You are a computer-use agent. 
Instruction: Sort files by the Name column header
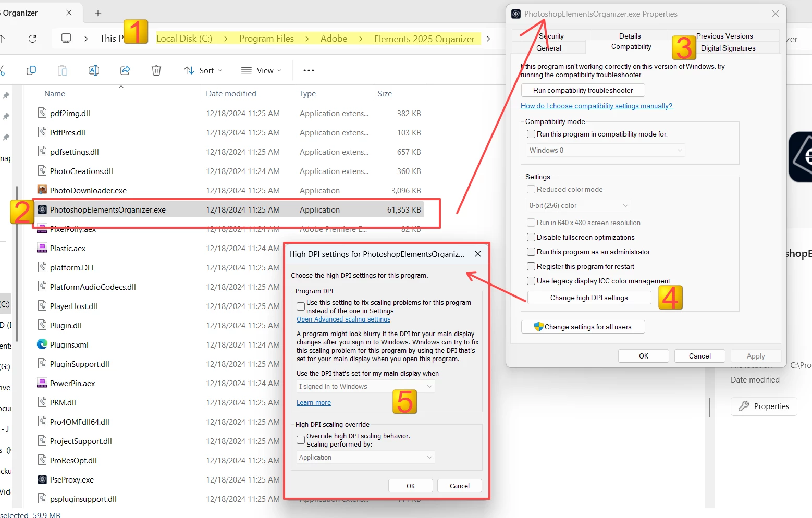[x=55, y=94]
